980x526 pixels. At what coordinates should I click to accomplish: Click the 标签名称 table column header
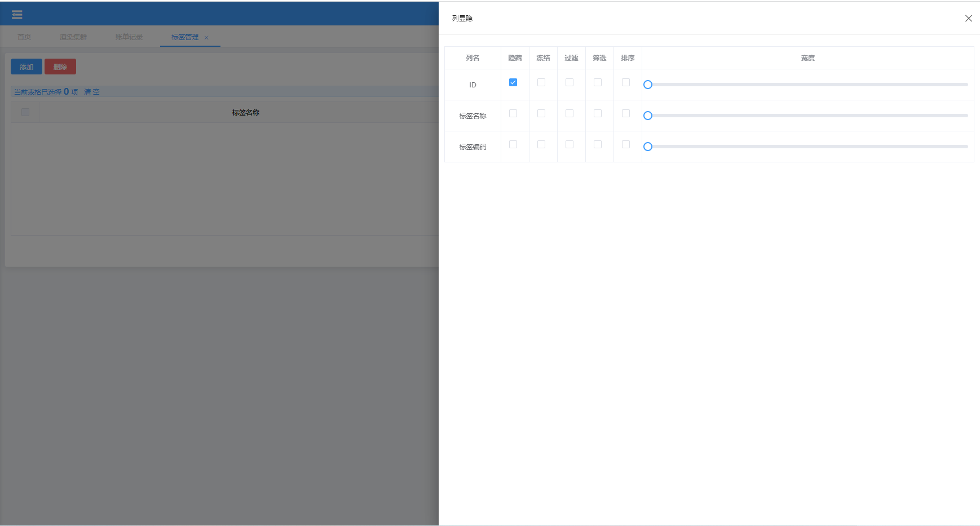[x=246, y=113]
